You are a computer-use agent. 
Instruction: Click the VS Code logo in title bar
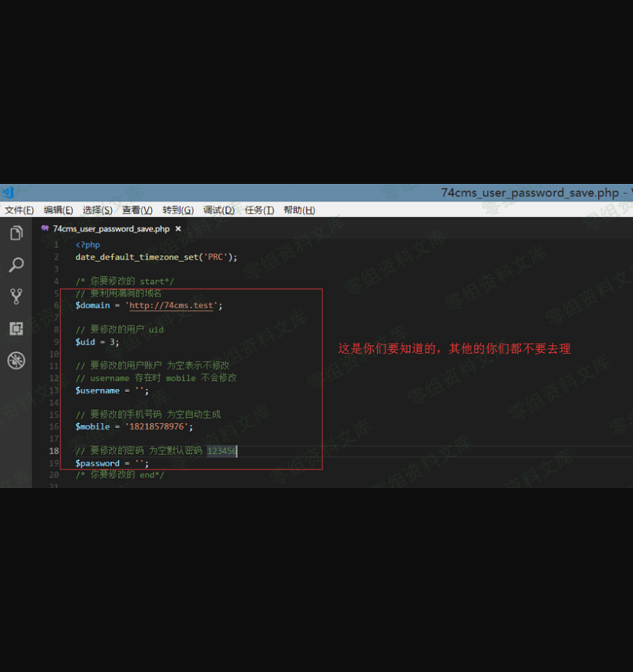(8, 192)
